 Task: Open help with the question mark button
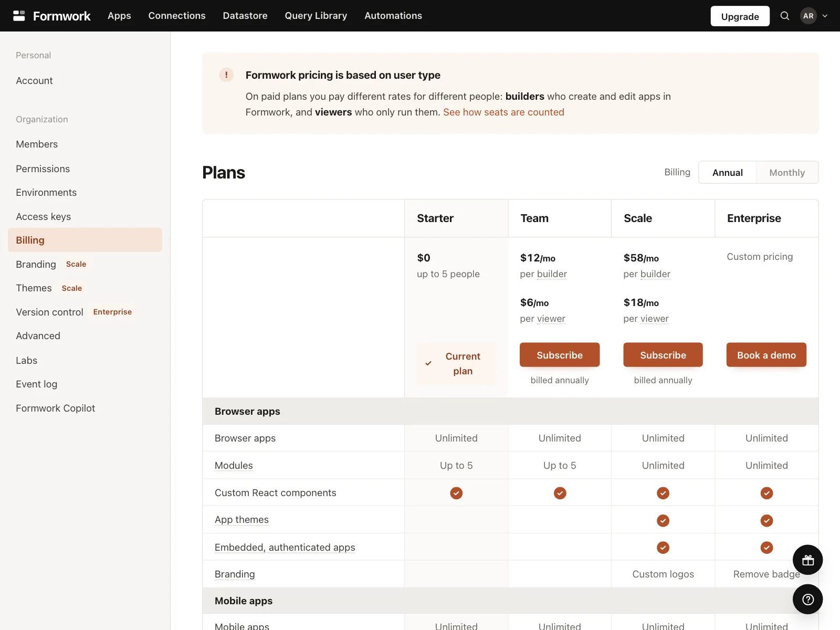tap(808, 599)
